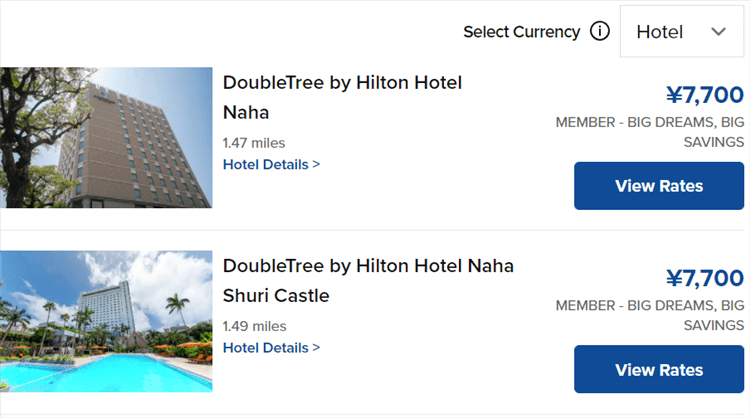Open the Shuri Castle pool photo
750x418 pixels.
tap(106, 320)
